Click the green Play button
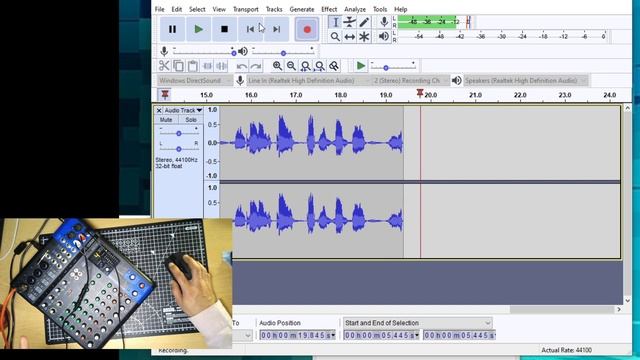This screenshot has width=640, height=360. [x=198, y=29]
